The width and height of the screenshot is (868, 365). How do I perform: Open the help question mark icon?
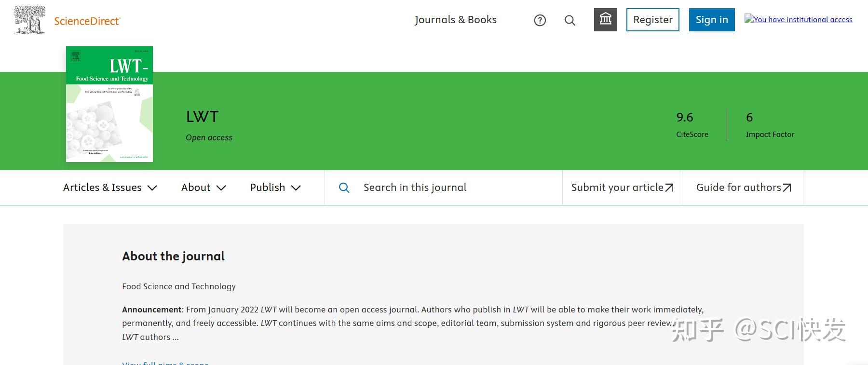click(540, 20)
